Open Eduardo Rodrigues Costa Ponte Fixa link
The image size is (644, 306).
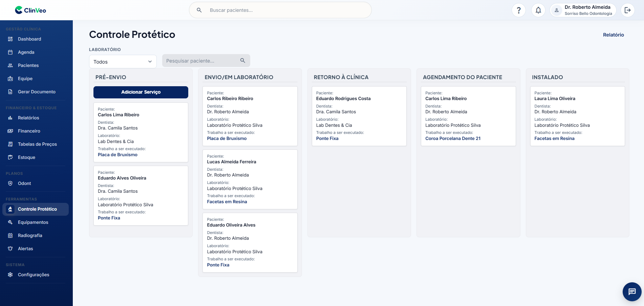[x=327, y=138]
